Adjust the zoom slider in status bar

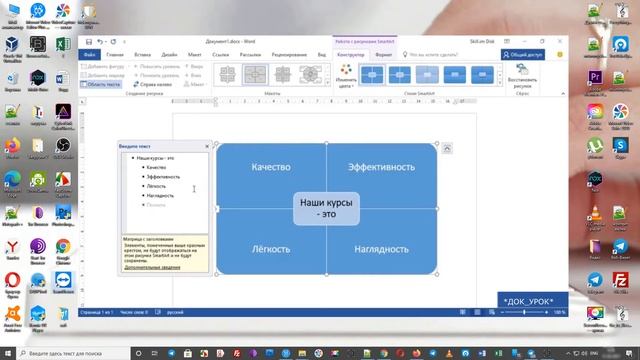[x=524, y=312]
